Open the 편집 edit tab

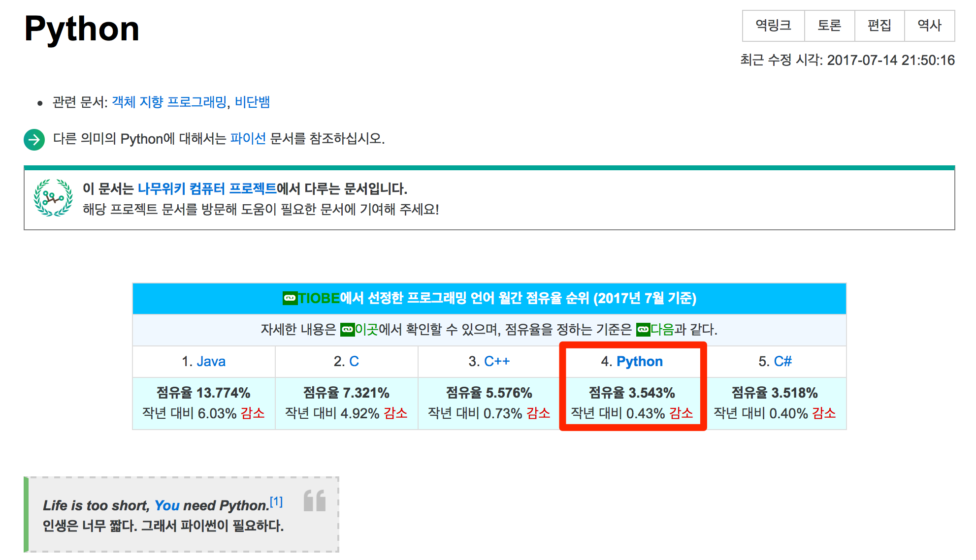click(879, 26)
